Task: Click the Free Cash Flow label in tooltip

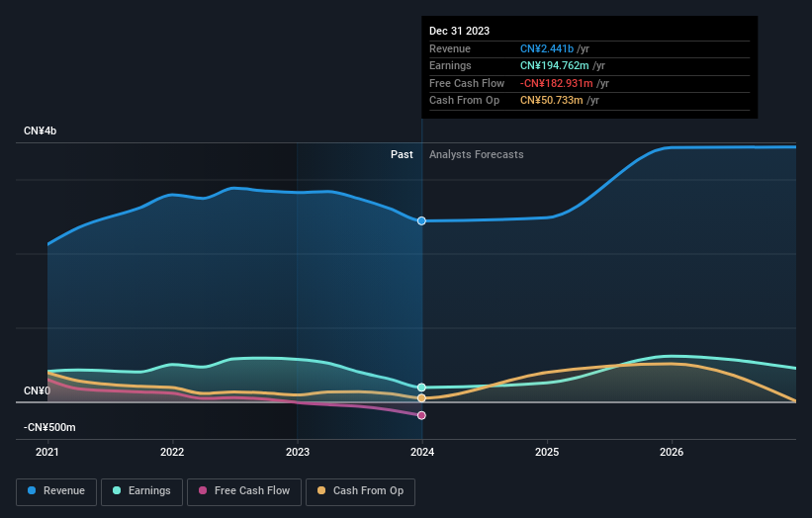Action: (x=467, y=83)
